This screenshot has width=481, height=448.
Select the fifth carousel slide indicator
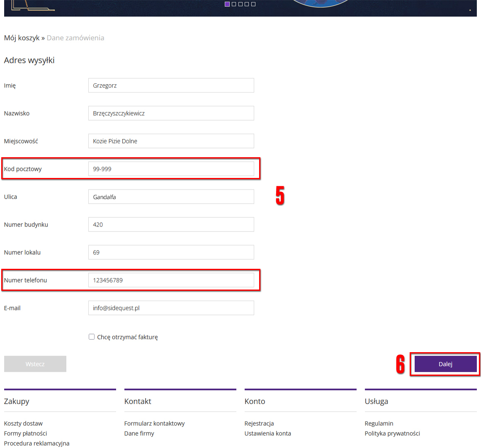253,4
